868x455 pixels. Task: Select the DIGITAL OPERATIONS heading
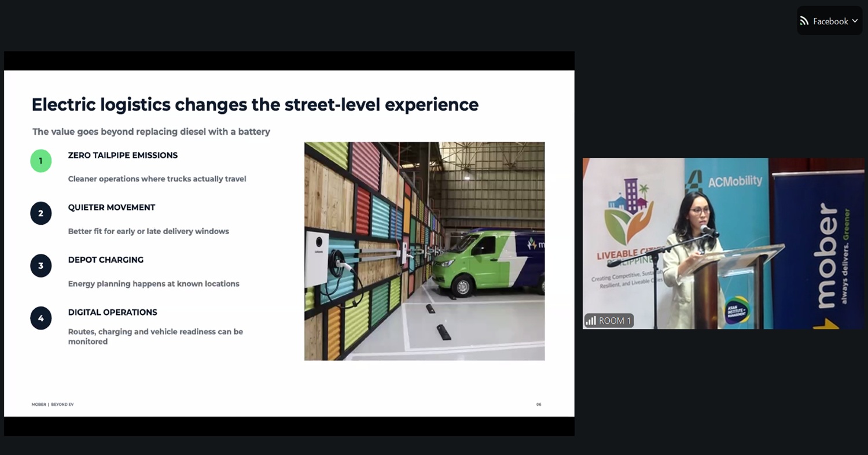(x=112, y=312)
